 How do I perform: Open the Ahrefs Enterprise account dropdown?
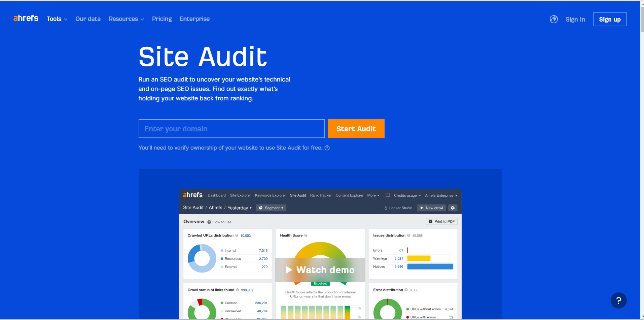click(x=441, y=195)
